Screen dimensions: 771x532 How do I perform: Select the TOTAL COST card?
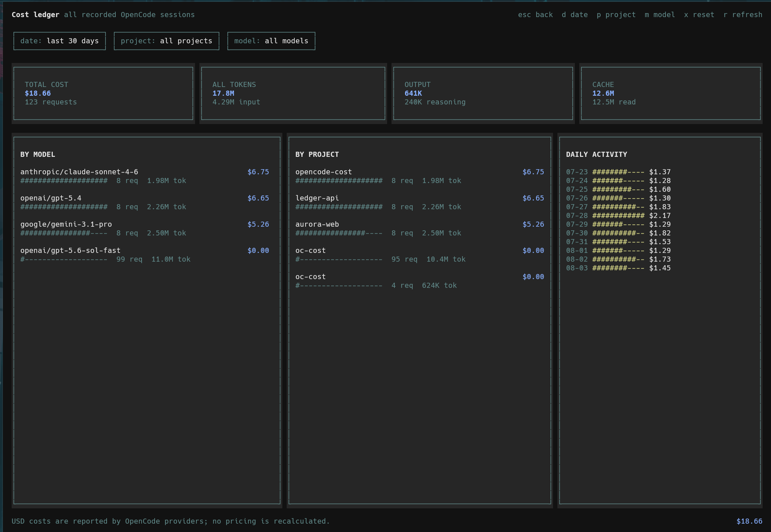pos(103,94)
